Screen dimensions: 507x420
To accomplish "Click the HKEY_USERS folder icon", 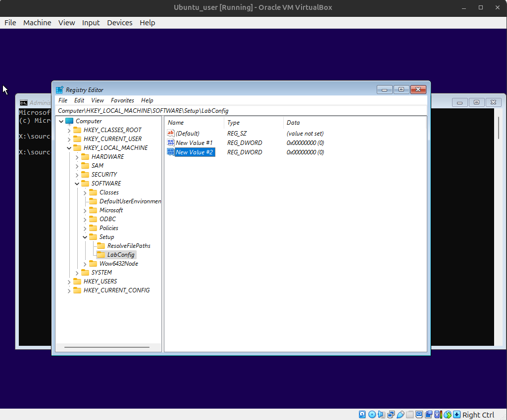I will pyautogui.click(x=77, y=281).
